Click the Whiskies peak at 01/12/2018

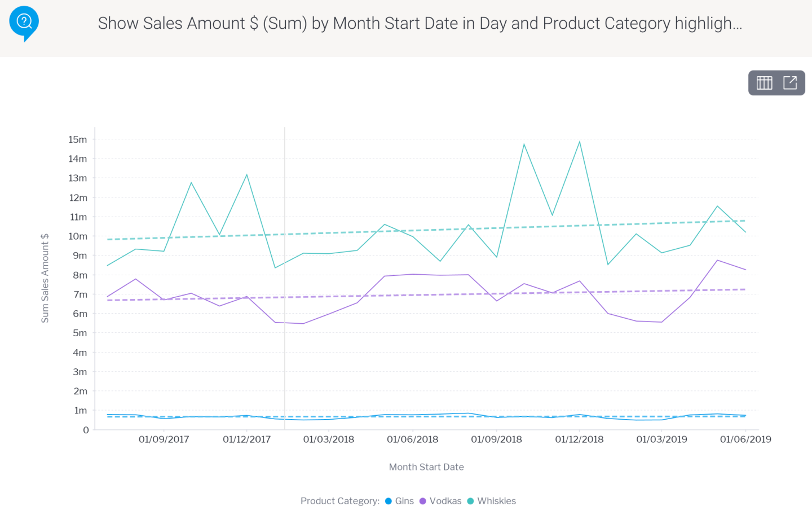(x=579, y=142)
